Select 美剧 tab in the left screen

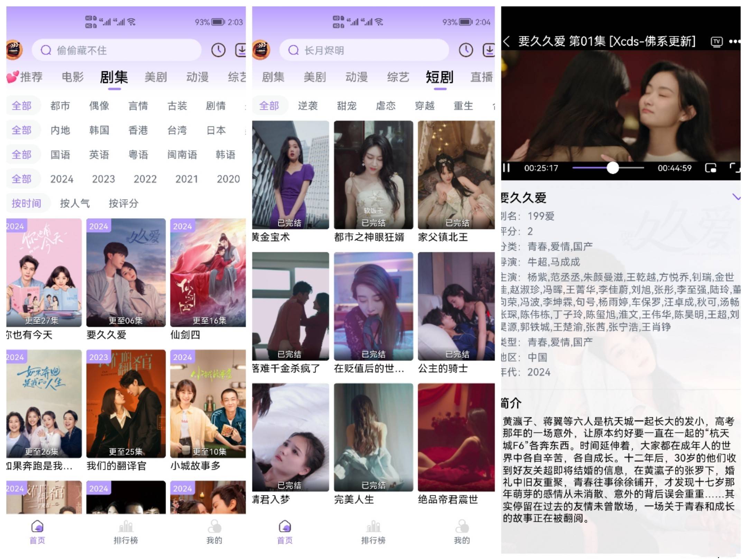(x=156, y=77)
